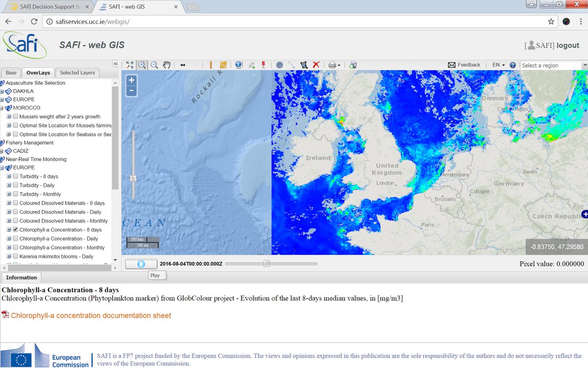
Task: Expand the CADIZ tree node
Action: coord(2,151)
